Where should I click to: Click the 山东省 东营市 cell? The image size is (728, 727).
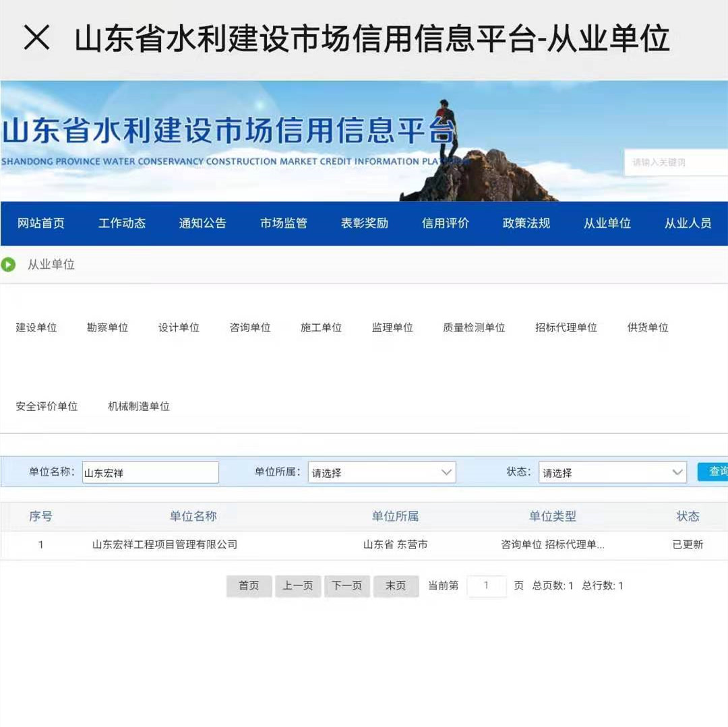coord(395,544)
